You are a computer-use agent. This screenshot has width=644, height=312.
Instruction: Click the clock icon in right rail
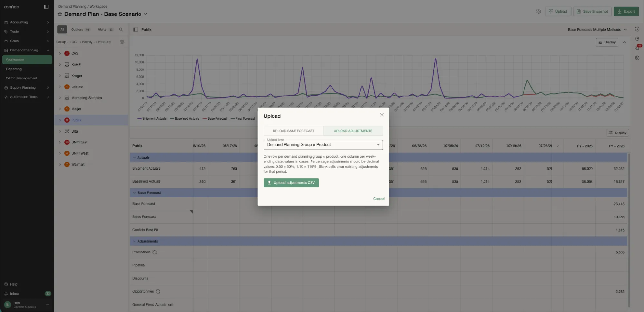637,39
